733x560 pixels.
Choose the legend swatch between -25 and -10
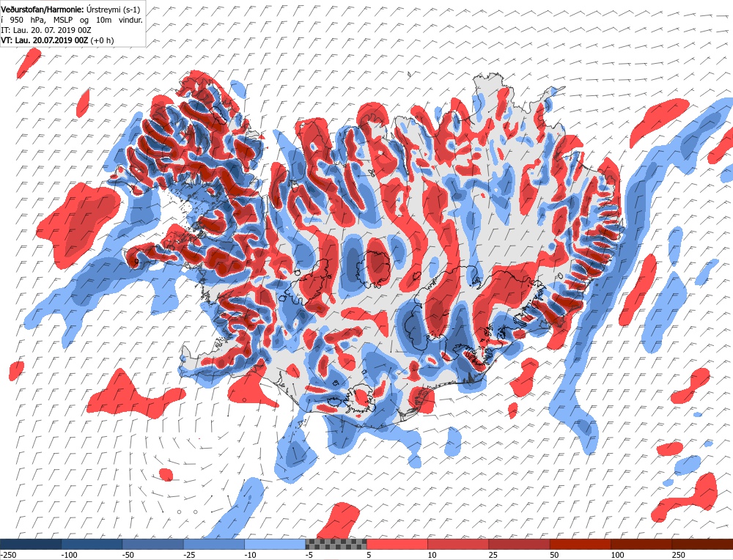click(x=214, y=544)
